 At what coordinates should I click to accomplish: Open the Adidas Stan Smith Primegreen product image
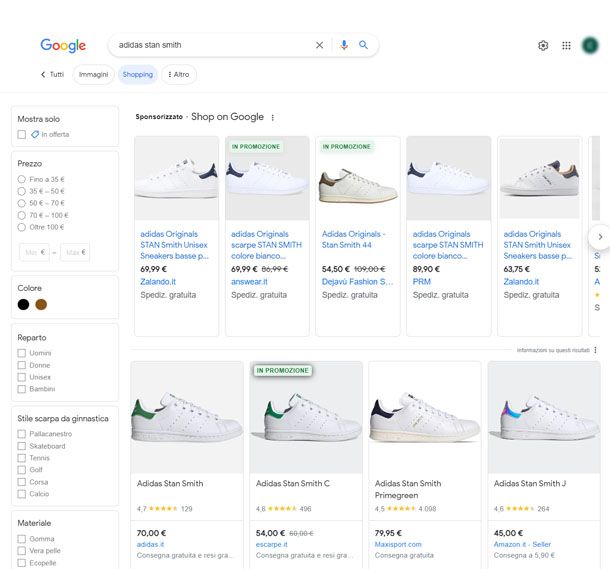click(425, 417)
